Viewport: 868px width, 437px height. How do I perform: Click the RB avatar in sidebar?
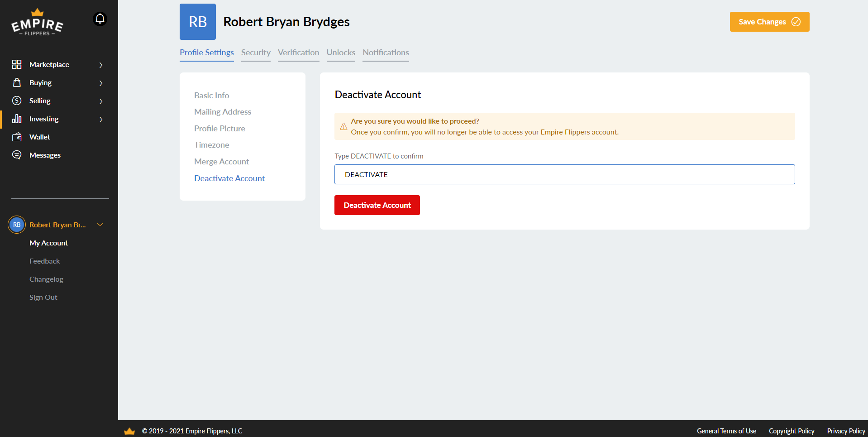(17, 225)
